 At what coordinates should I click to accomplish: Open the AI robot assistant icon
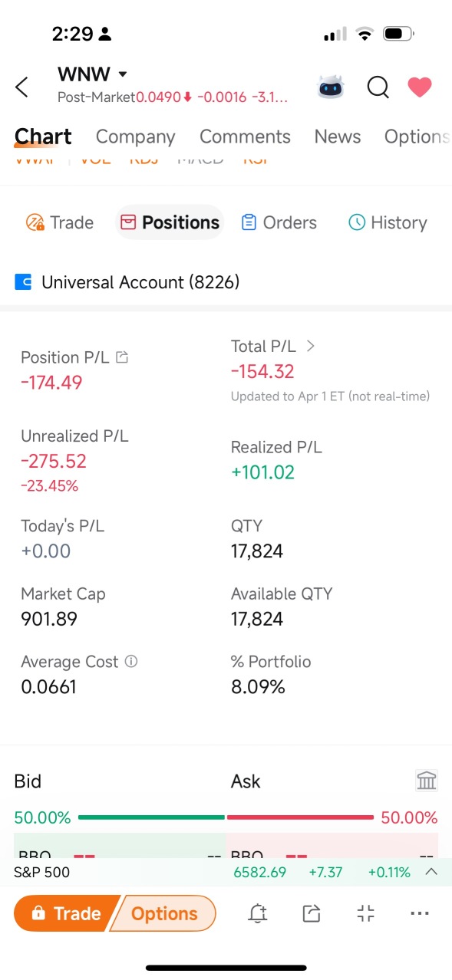[x=331, y=87]
